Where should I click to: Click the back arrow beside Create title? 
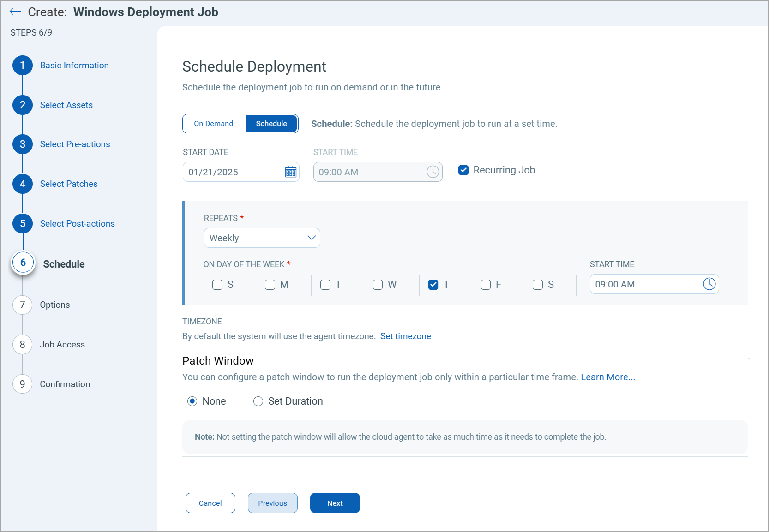pos(15,12)
